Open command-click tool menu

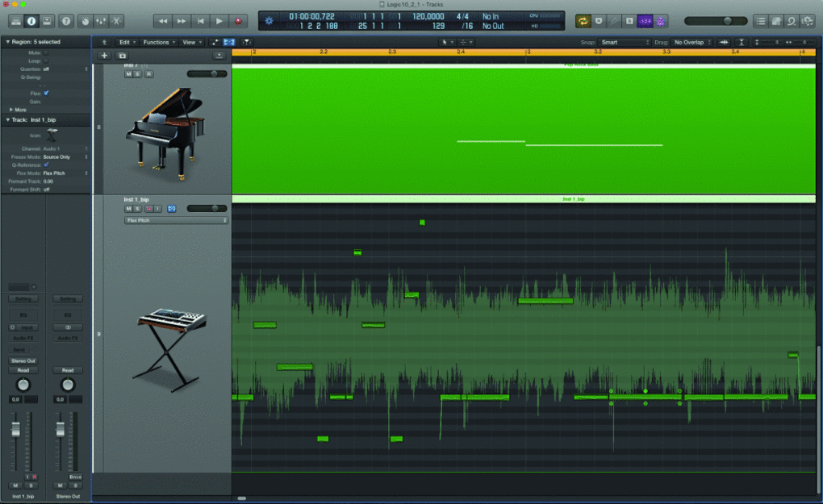pyautogui.click(x=466, y=43)
